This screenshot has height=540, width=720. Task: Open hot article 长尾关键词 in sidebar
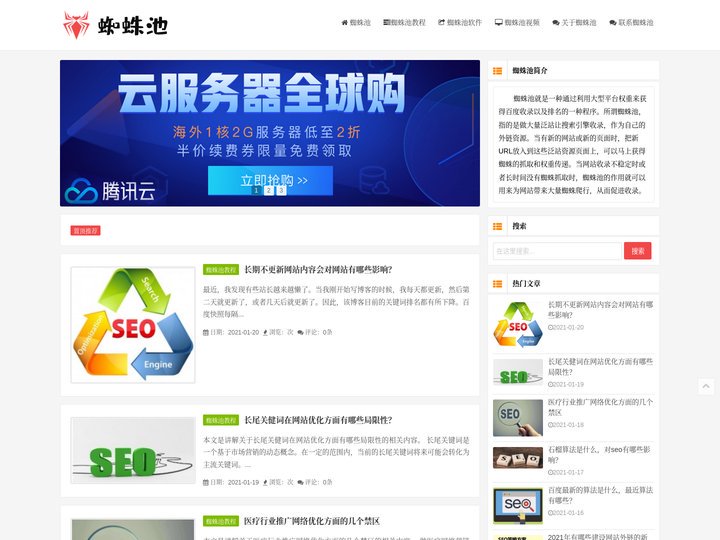pyautogui.click(x=601, y=366)
